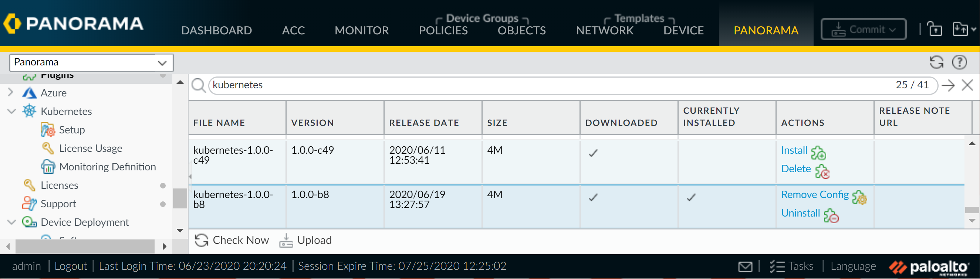Switch to the MONITOR tab
Screen dimensions: 980x279
[361, 30]
